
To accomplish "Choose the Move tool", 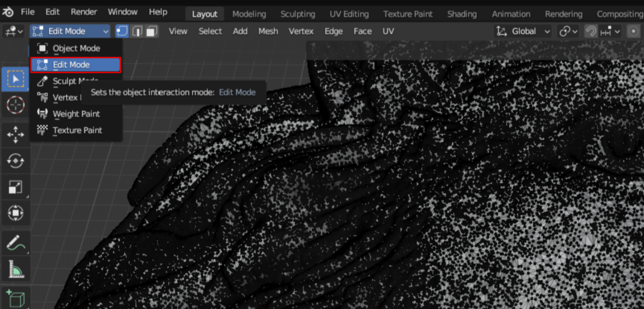I will 16,135.
